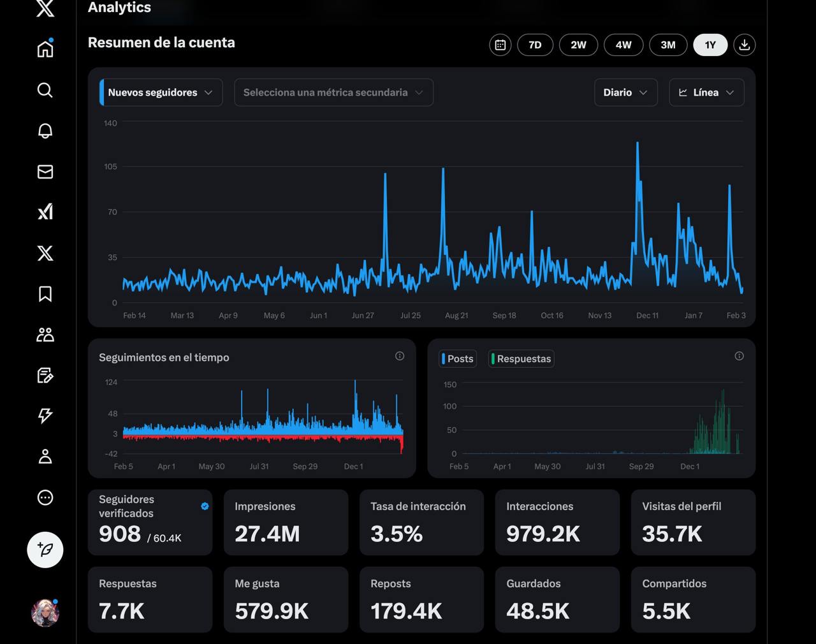
Task: Open Impresiones metric card
Action: [286, 522]
